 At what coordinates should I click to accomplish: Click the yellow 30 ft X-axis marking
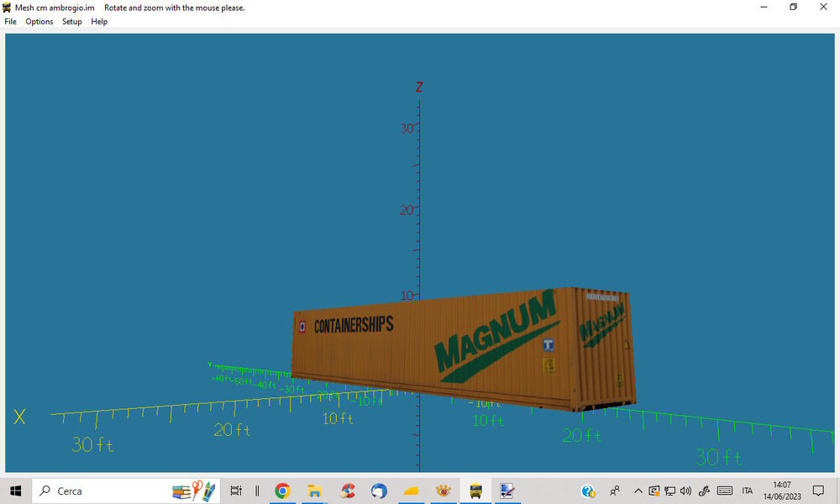pos(92,444)
